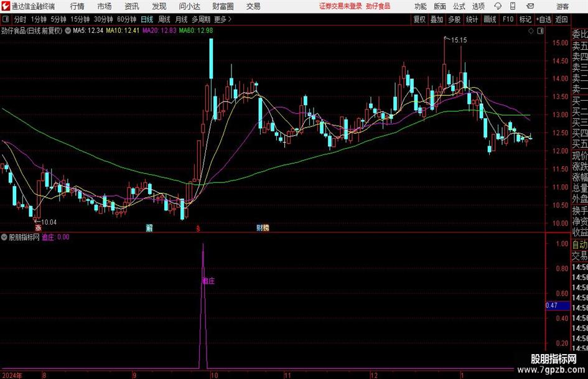Image resolution: width=588 pixels, height=379 pixels.
Task: Switch to 1分钟 period
Action: click(39, 19)
